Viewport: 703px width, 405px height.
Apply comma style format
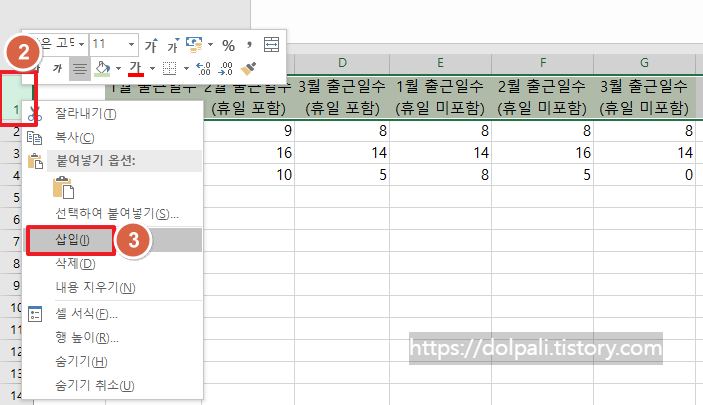(249, 44)
